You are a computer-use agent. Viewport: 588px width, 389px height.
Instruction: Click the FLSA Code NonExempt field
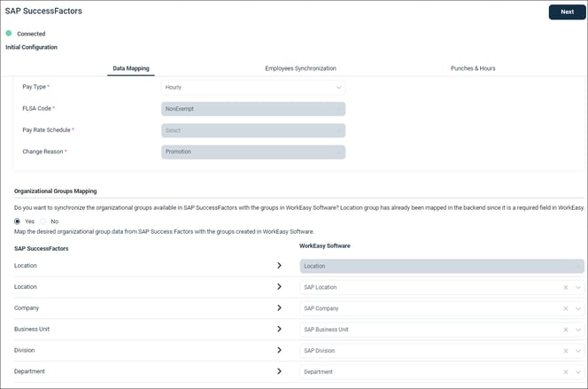click(253, 109)
